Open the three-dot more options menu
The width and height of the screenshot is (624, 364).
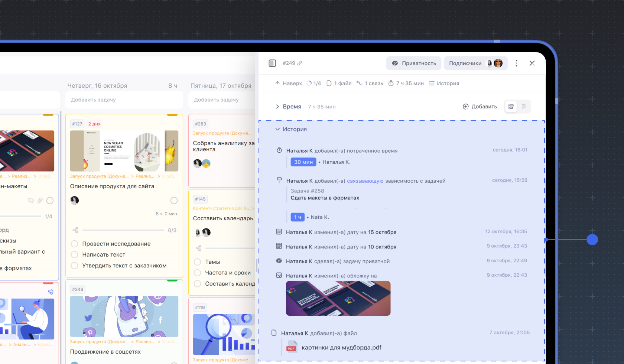(x=516, y=63)
